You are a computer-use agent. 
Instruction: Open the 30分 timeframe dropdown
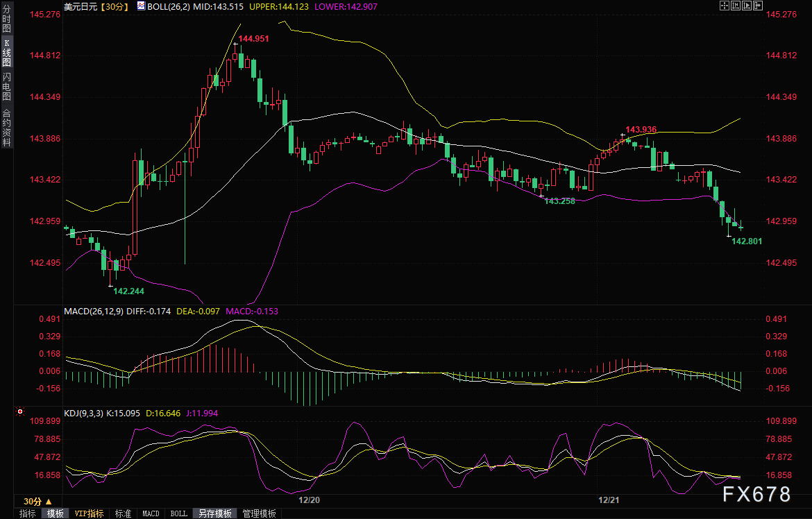(37, 502)
